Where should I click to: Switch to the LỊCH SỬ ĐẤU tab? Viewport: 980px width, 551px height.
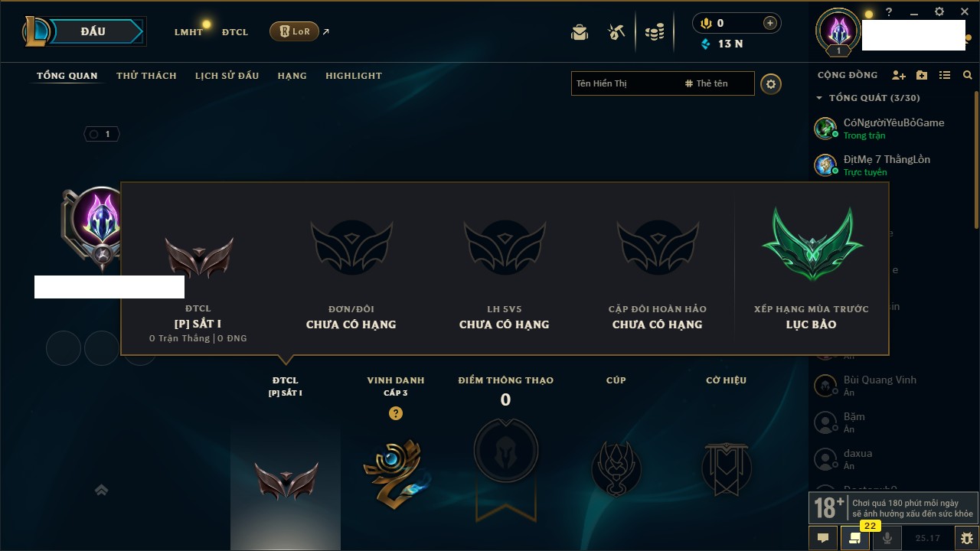point(227,76)
